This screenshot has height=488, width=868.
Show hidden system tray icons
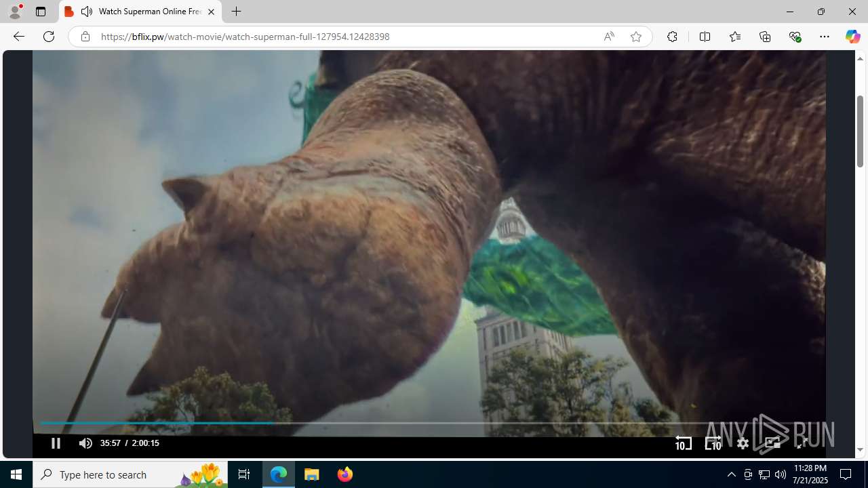coord(731,474)
